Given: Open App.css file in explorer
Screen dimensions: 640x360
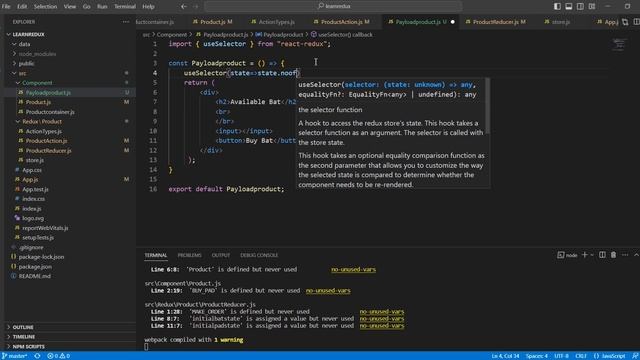Looking at the screenshot, I should [32, 170].
